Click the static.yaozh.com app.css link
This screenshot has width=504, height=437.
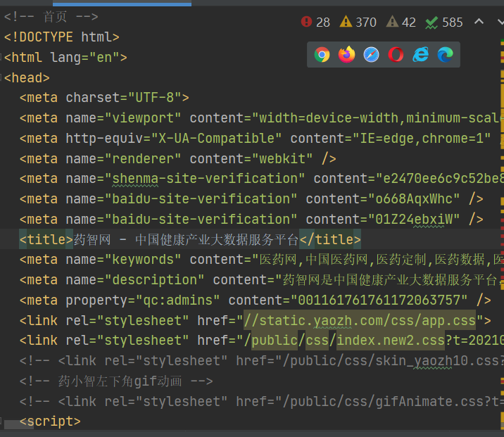pyautogui.click(x=360, y=320)
